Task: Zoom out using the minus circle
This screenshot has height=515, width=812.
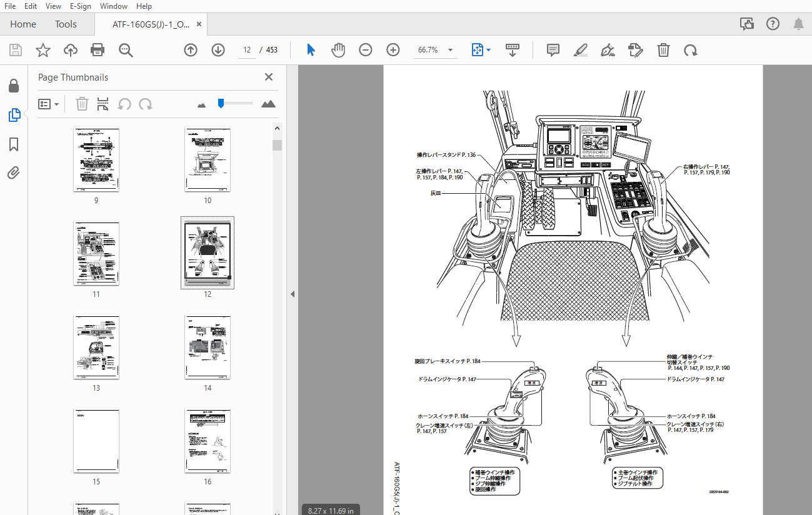Action: (366, 50)
